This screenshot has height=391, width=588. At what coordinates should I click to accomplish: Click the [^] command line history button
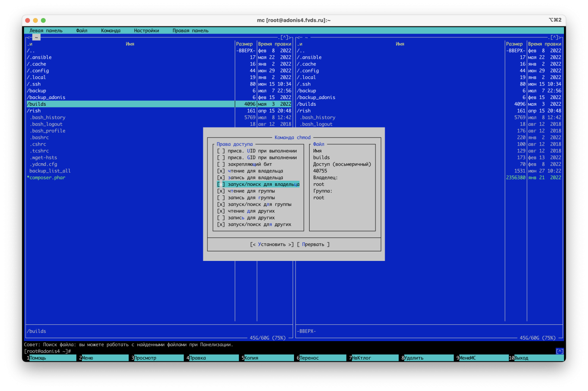click(x=560, y=352)
